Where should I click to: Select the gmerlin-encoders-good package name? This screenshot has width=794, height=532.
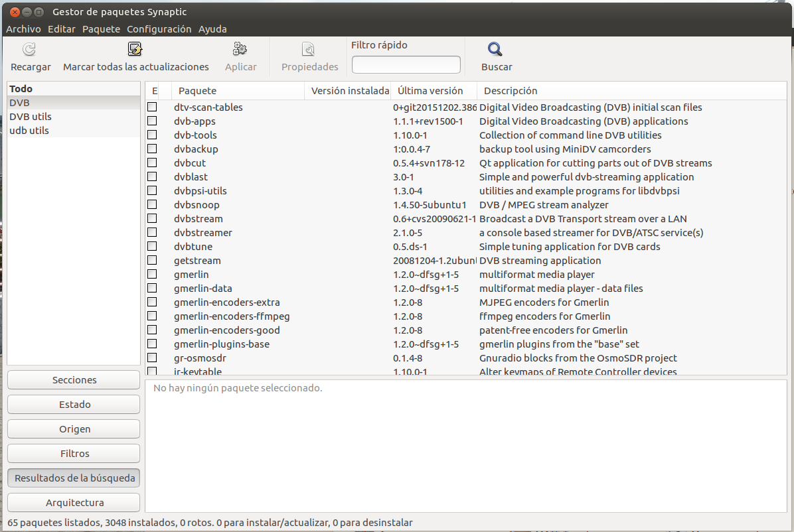point(226,330)
